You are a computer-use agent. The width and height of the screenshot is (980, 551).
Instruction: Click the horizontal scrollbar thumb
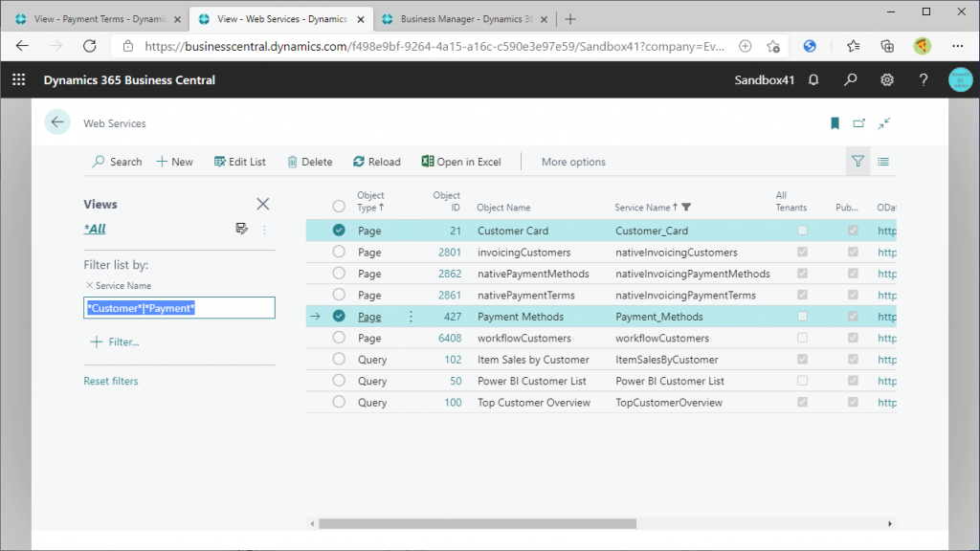478,523
